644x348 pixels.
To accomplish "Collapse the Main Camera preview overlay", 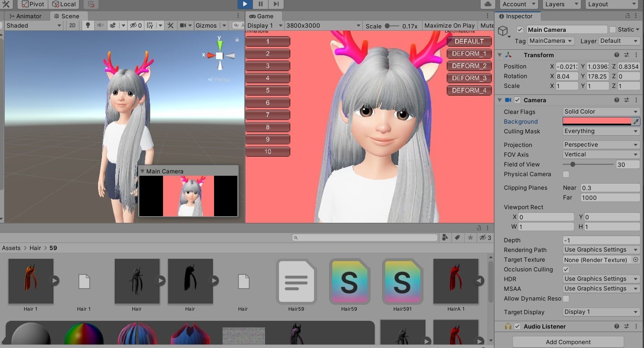I will (x=142, y=171).
